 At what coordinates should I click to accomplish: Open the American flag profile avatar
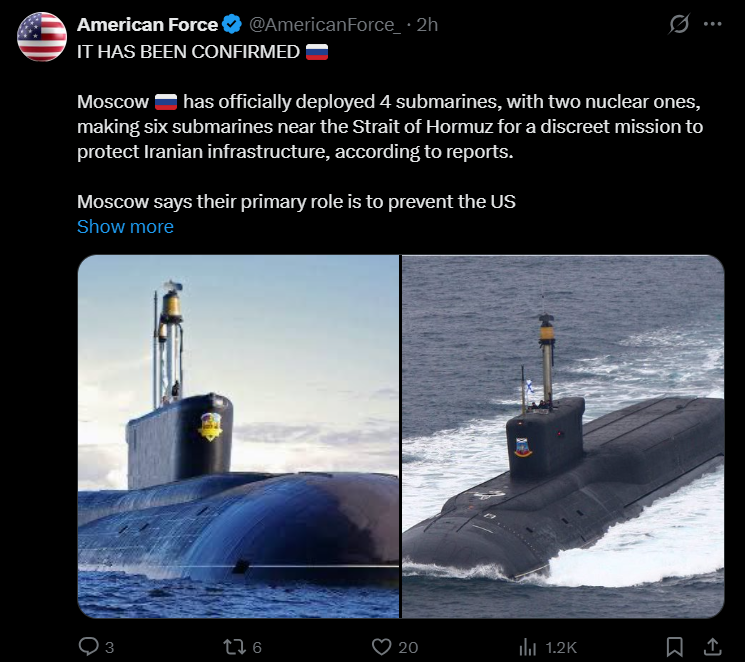[42, 38]
